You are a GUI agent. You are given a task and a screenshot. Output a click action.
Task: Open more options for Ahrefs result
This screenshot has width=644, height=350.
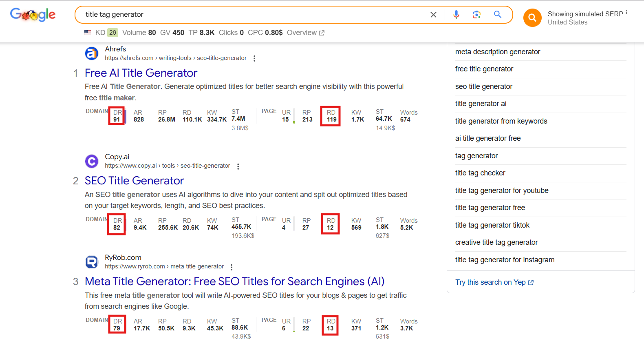(x=254, y=58)
